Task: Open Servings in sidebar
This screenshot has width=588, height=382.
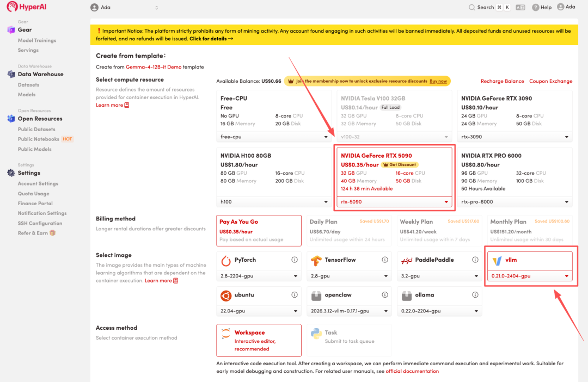Action: [x=28, y=50]
